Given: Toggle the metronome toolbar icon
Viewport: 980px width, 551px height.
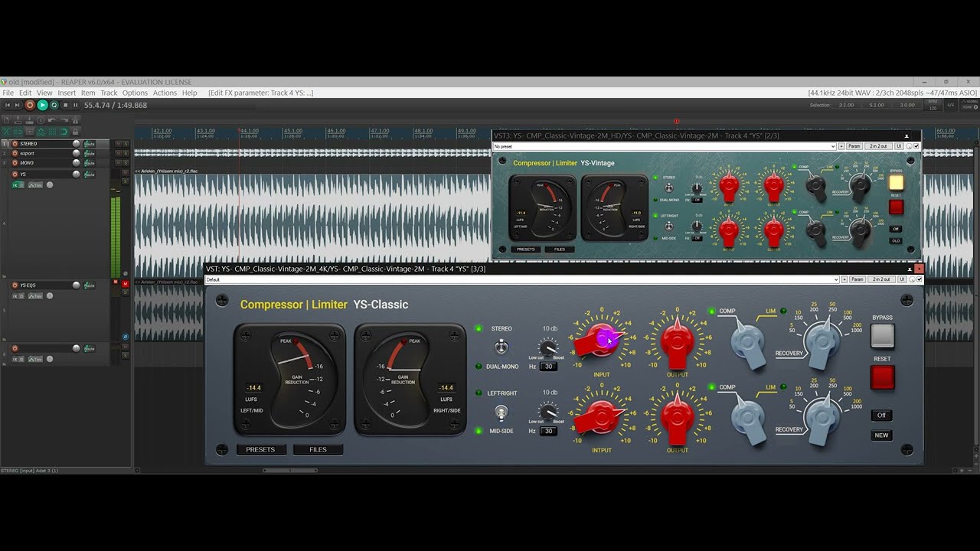Looking at the screenshot, I should point(75,120).
